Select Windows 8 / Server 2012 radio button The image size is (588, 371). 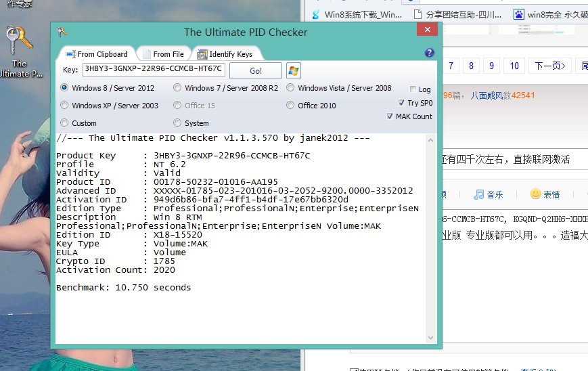[64, 88]
